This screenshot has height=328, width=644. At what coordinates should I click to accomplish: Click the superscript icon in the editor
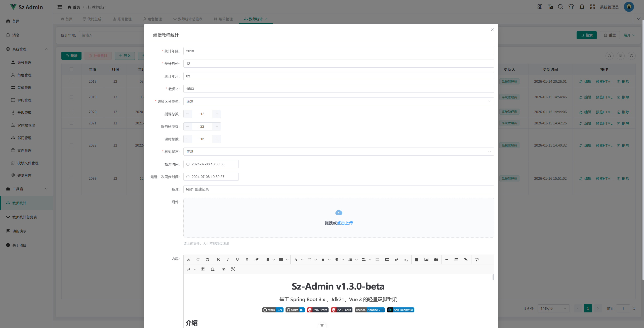396,260
